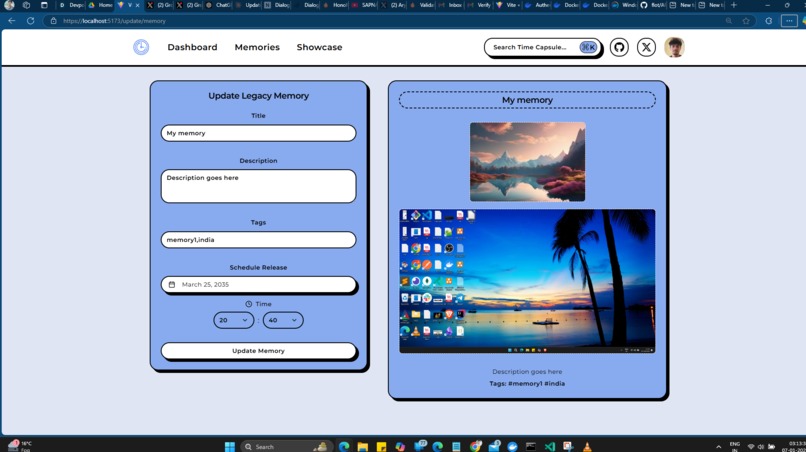This screenshot has width=806, height=452.
Task: Navigate to Showcase
Action: point(319,47)
